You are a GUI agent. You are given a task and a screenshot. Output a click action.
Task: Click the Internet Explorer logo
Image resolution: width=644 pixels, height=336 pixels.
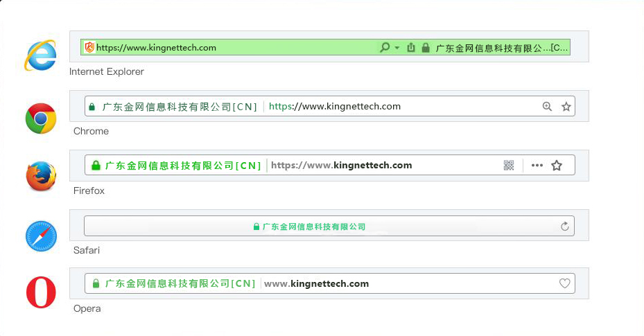40,55
